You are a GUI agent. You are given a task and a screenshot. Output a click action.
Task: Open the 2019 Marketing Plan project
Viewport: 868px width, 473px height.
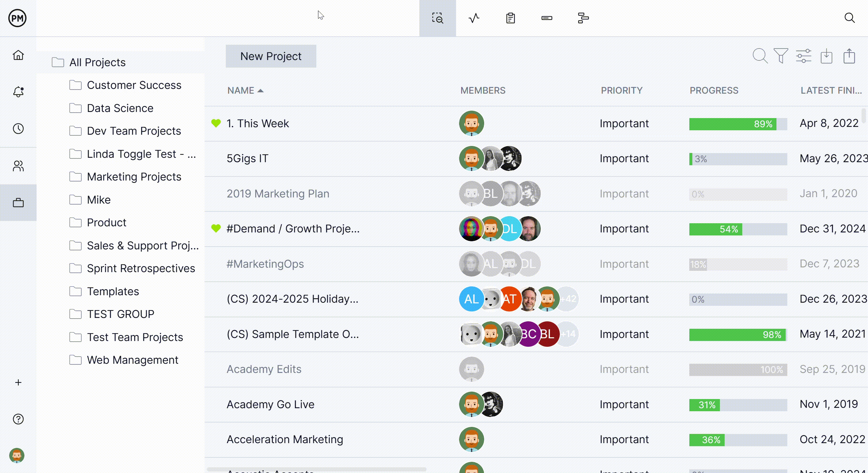[x=278, y=193]
